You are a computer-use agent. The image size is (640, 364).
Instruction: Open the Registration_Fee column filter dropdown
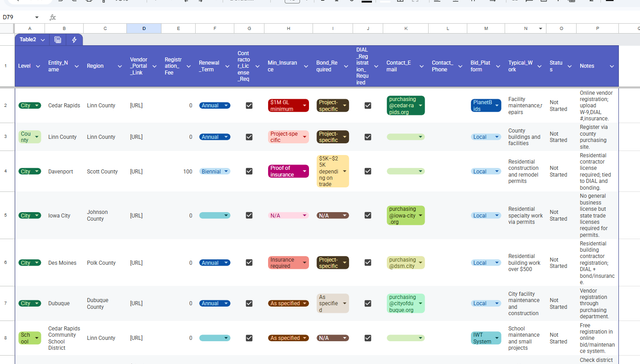(x=189, y=66)
